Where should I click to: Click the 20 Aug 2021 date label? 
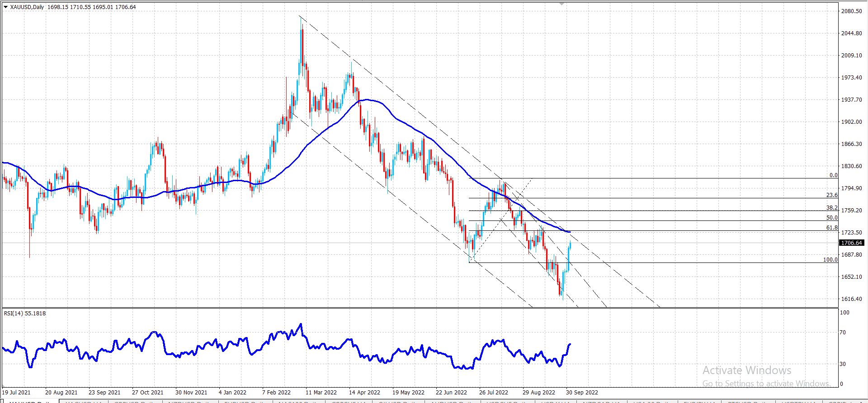[61, 393]
